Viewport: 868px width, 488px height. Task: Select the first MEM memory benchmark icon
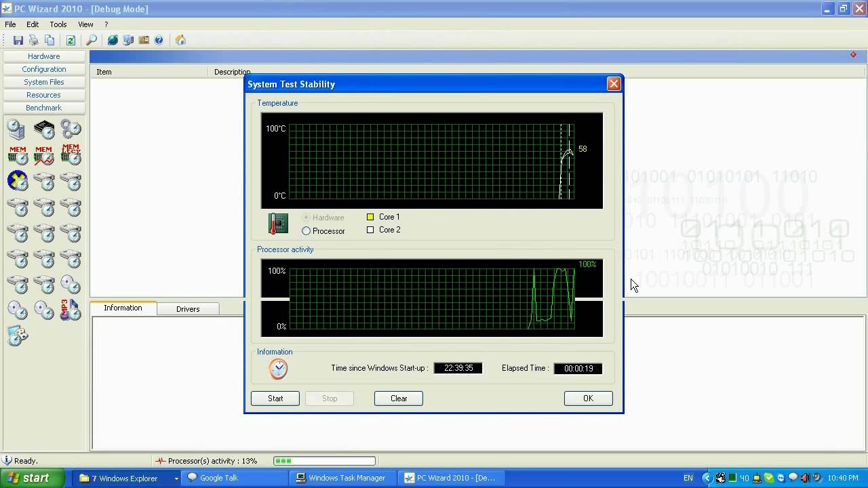(x=17, y=155)
